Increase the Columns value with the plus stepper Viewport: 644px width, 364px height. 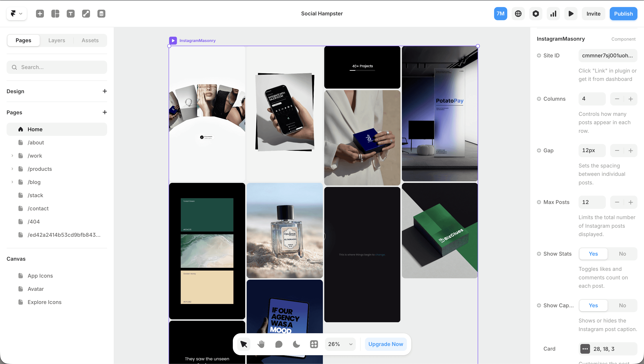(631, 99)
